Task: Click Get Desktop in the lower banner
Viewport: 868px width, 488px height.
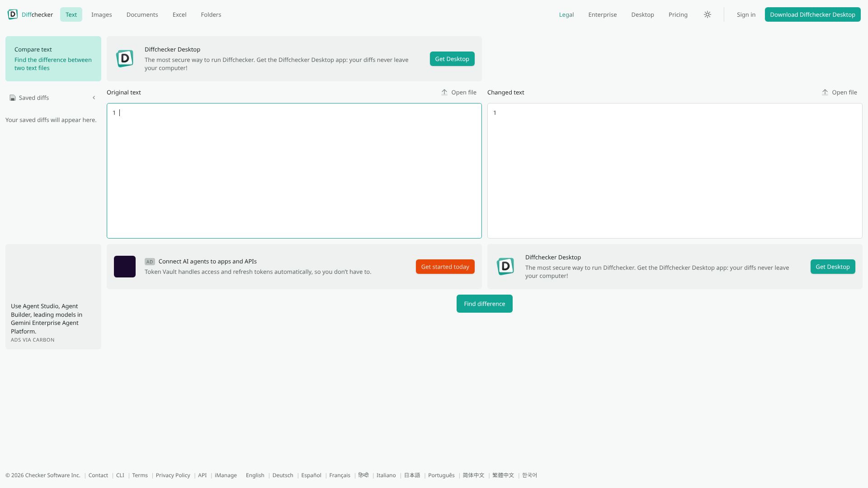Action: (x=833, y=267)
